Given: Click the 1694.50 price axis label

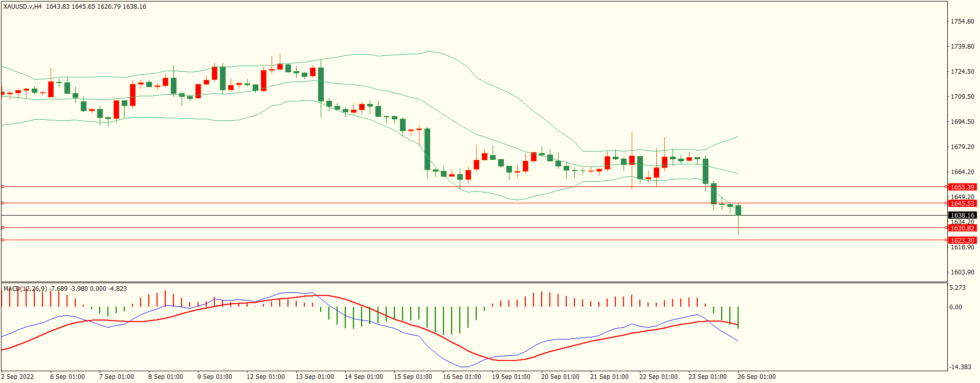Looking at the screenshot, I should point(962,122).
